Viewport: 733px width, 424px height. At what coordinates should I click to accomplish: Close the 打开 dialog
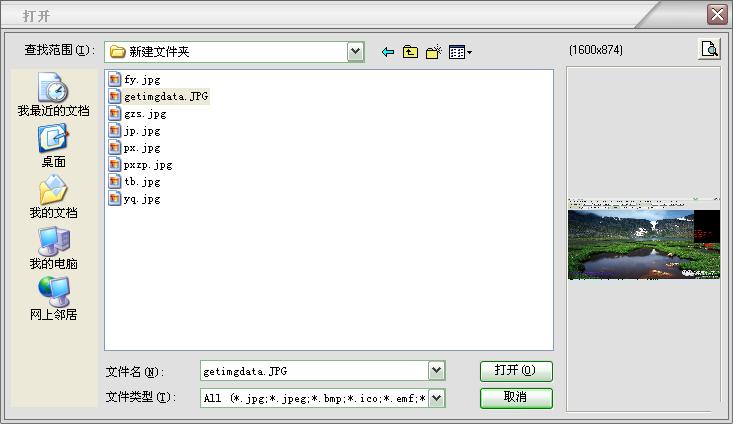717,14
